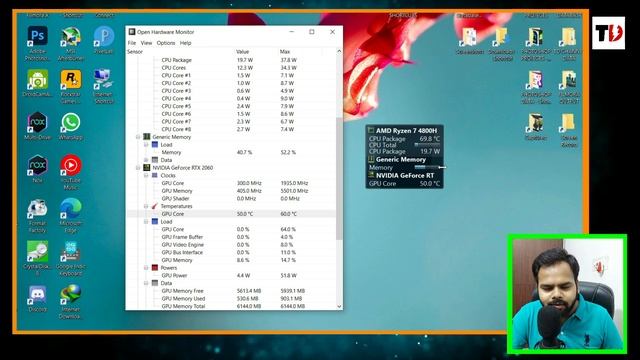640x360 pixels.
Task: Collapse the Load node under Generic Memory
Action: point(146,144)
